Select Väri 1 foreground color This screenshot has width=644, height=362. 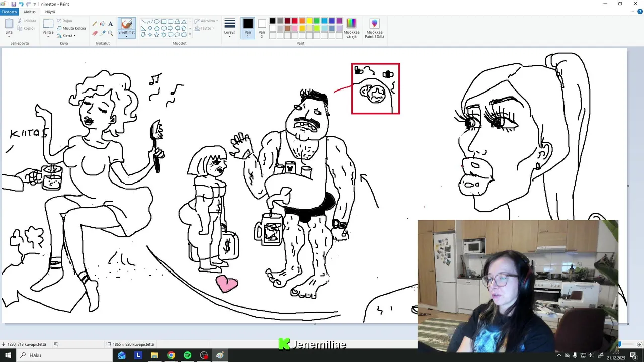point(248,28)
